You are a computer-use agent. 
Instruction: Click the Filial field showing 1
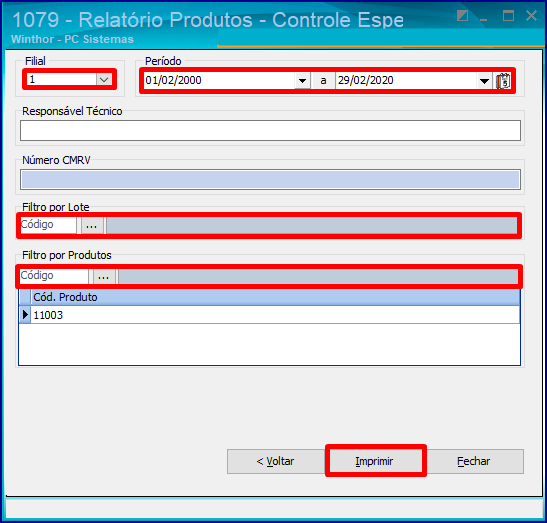[62, 80]
